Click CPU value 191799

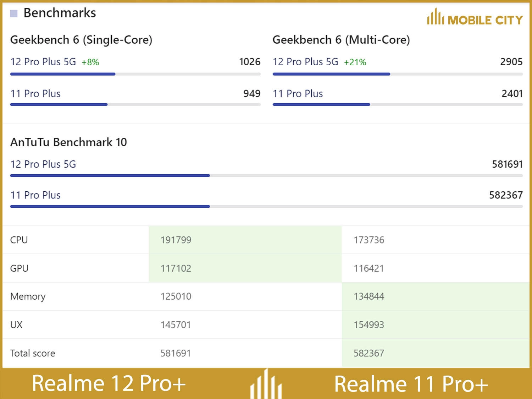point(176,240)
